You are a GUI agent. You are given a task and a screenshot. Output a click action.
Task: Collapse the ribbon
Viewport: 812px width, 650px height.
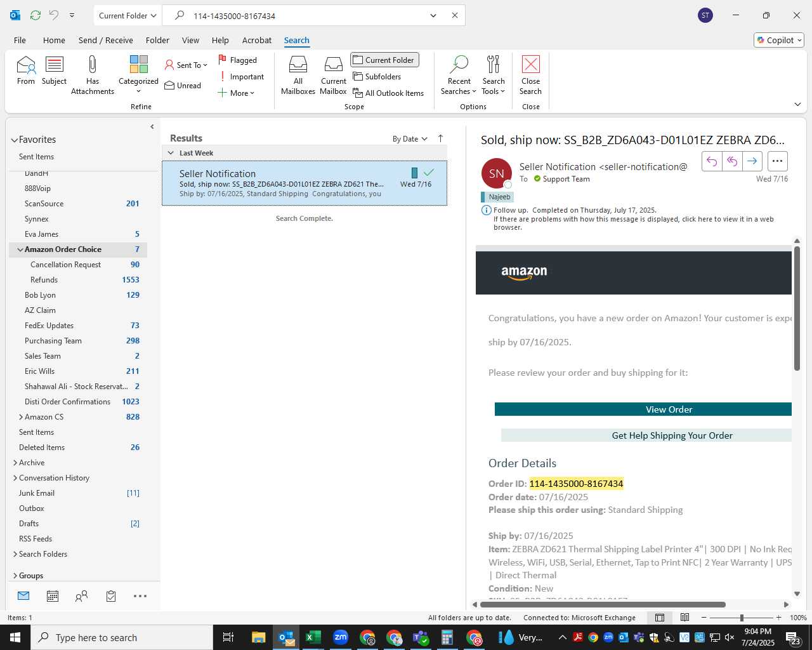798,104
